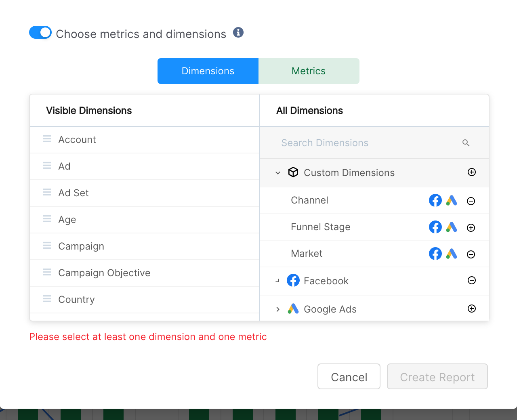The image size is (517, 420).
Task: Remove the Facebook group with minus icon
Action: coord(471,280)
